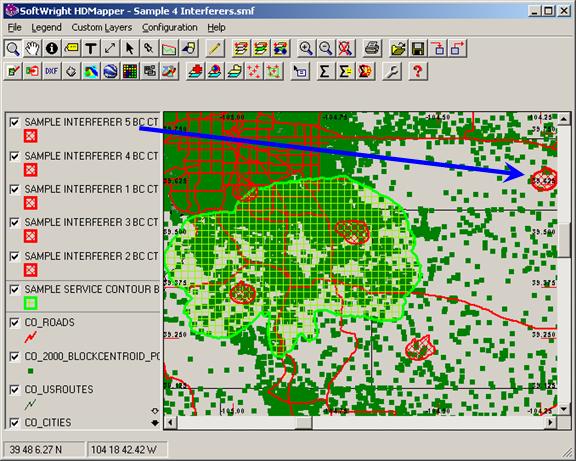Print the map with printer icon
The height and width of the screenshot is (461, 576).
(x=372, y=48)
